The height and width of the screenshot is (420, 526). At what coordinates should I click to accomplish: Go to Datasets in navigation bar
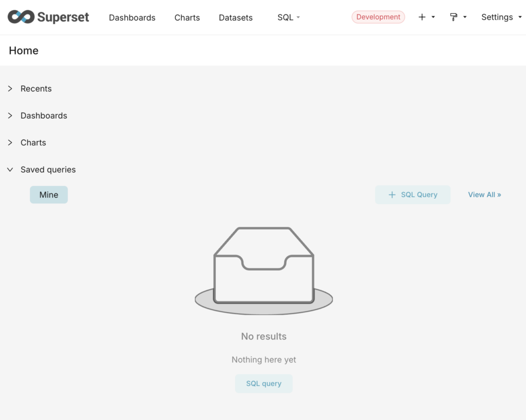click(x=236, y=17)
